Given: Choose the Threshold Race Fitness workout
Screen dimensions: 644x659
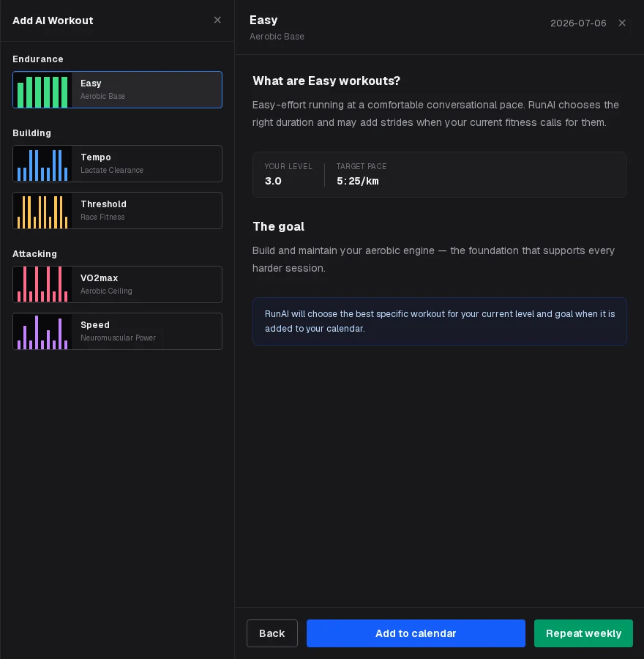Looking at the screenshot, I should [118, 211].
